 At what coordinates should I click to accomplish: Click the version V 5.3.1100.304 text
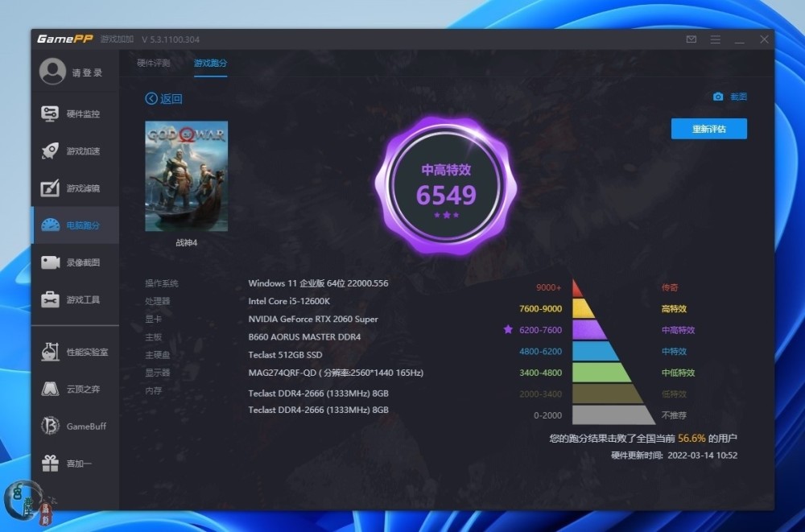[171, 39]
